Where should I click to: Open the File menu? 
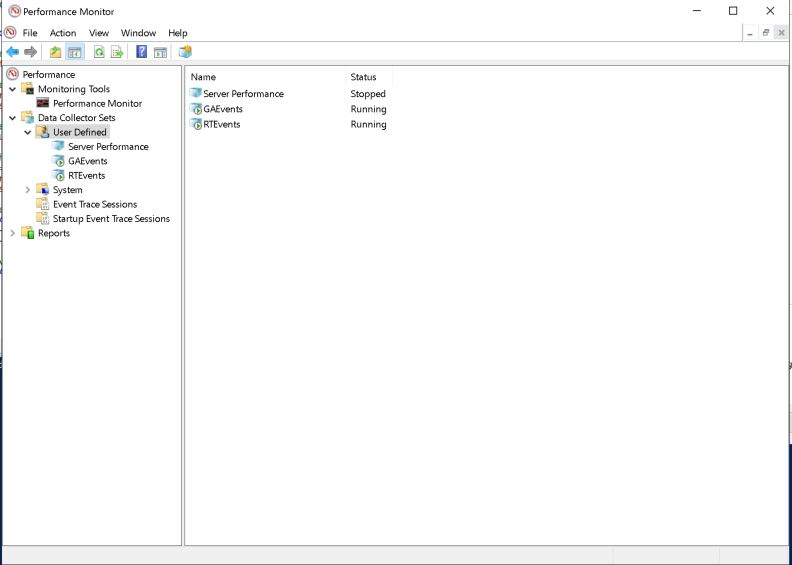coord(30,33)
